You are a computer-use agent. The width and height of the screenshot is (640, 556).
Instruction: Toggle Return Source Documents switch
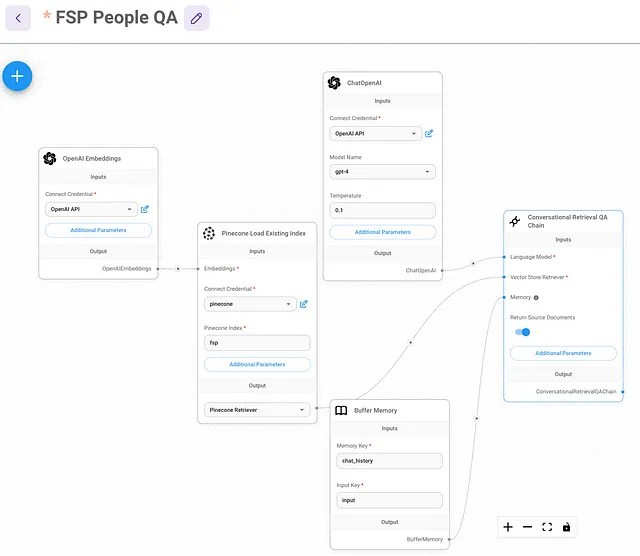pyautogui.click(x=522, y=332)
